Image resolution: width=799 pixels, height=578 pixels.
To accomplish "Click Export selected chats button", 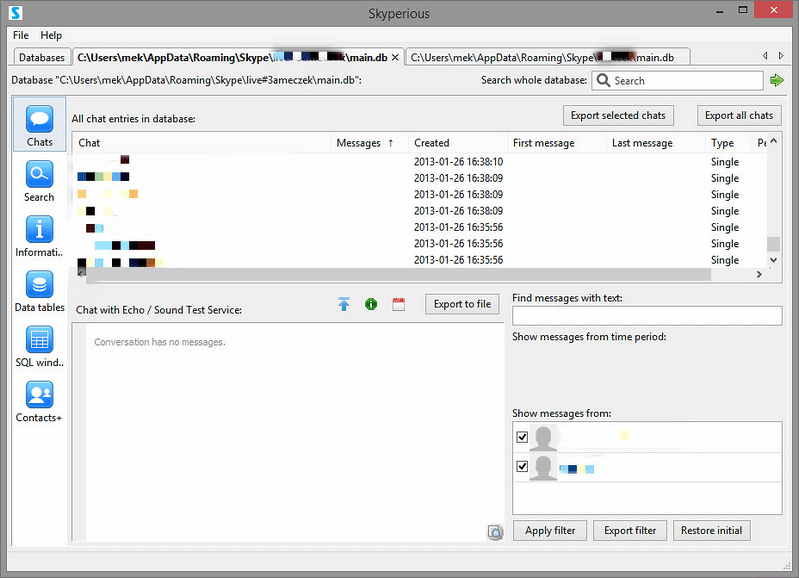I will pyautogui.click(x=618, y=116).
